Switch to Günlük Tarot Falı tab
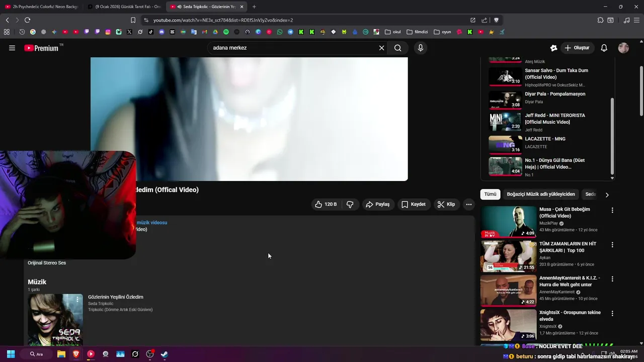 [x=124, y=7]
